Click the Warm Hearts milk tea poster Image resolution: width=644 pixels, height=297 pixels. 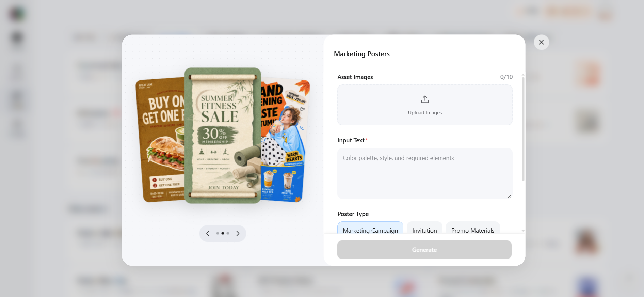(x=285, y=140)
